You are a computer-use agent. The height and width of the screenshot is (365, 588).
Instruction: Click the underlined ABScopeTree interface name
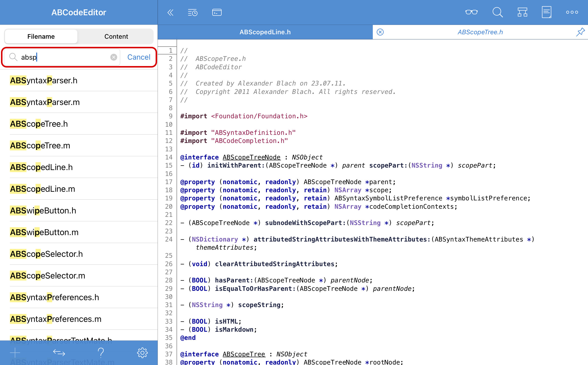244,354
